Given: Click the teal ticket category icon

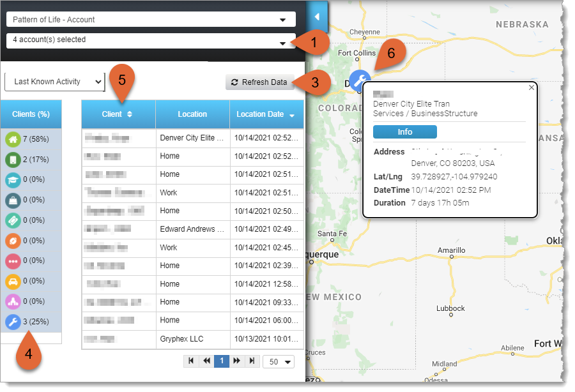Looking at the screenshot, I should tap(12, 220).
